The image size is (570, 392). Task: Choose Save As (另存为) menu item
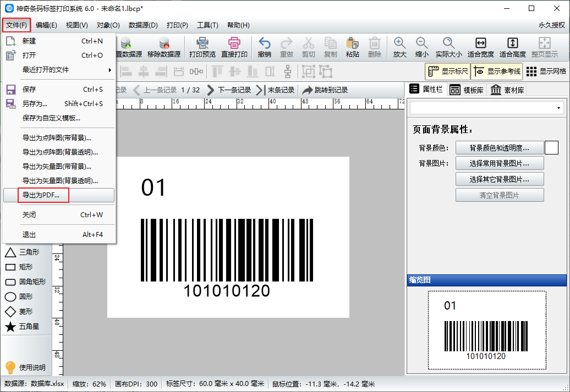pos(59,103)
